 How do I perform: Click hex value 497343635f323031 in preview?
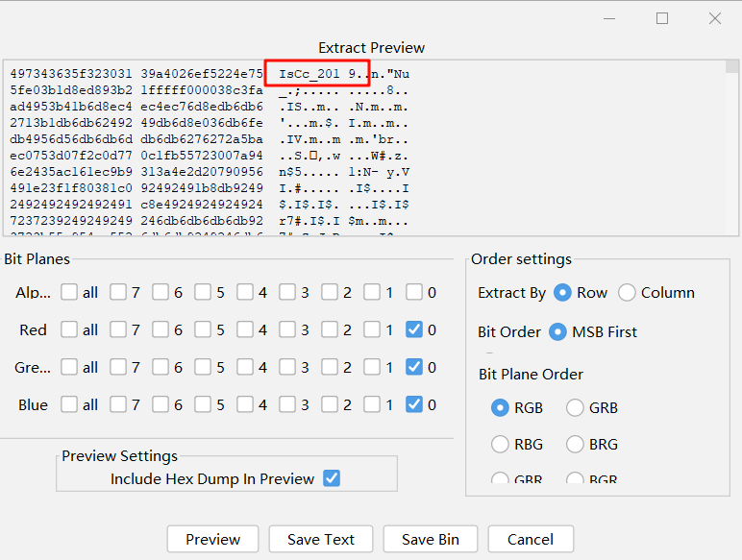coord(71,74)
